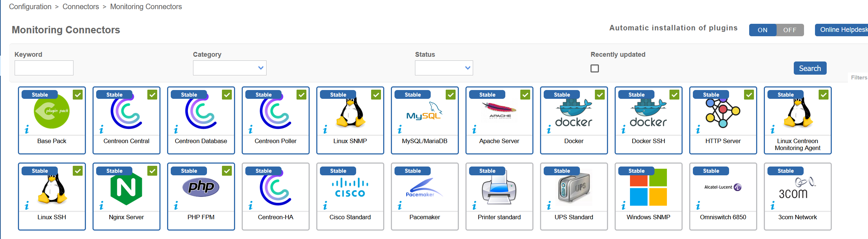This screenshot has height=239, width=868.
Task: Open the Linux SNMP penguin icon
Action: coord(350,112)
